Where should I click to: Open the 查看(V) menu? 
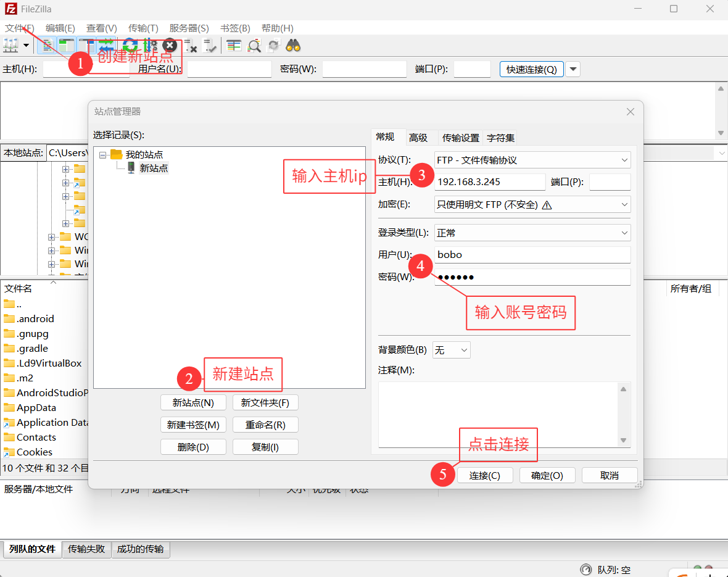tap(101, 28)
